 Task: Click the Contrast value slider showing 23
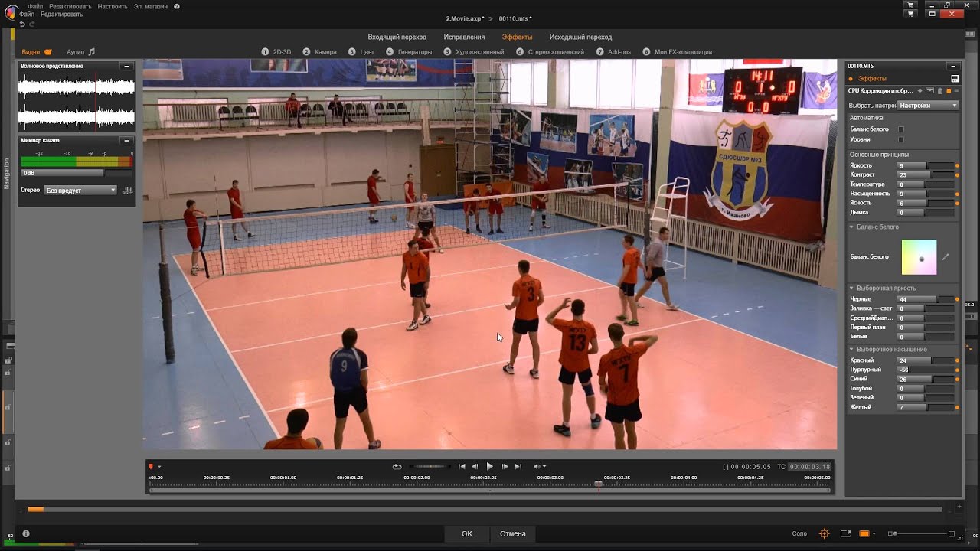coord(926,175)
